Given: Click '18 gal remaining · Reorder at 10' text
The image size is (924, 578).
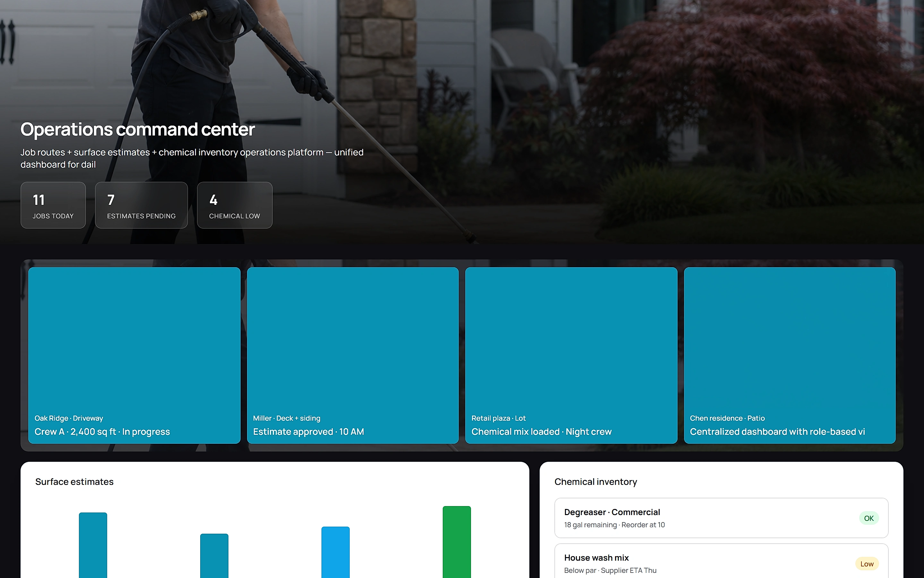Looking at the screenshot, I should [615, 525].
